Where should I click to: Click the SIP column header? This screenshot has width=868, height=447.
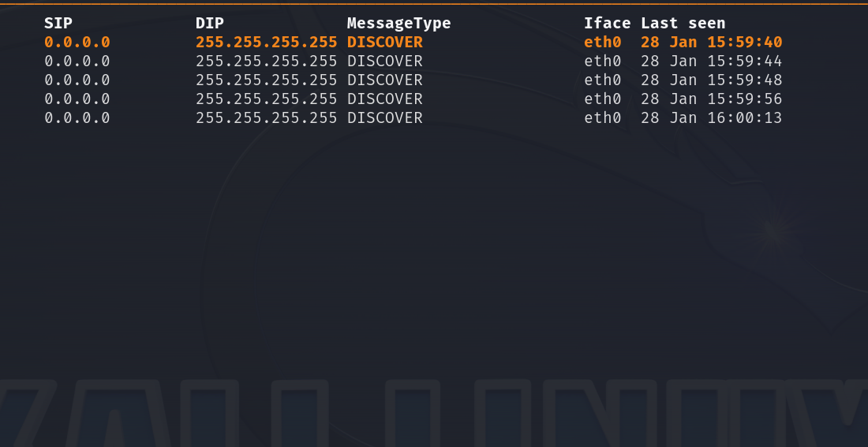pos(58,24)
